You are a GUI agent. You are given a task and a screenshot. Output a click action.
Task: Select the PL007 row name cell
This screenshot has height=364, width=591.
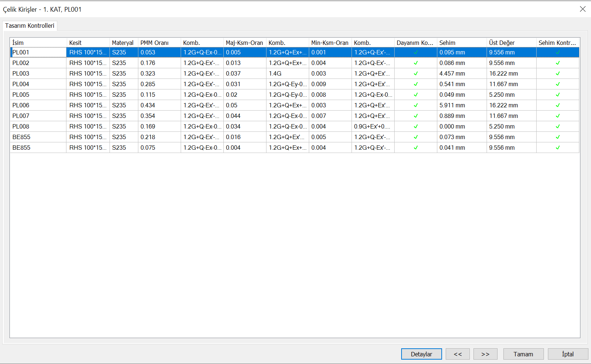(x=21, y=116)
